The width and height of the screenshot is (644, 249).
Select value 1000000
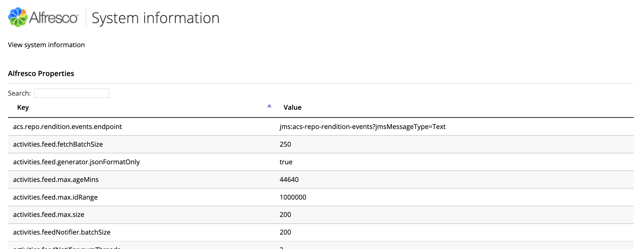(293, 197)
